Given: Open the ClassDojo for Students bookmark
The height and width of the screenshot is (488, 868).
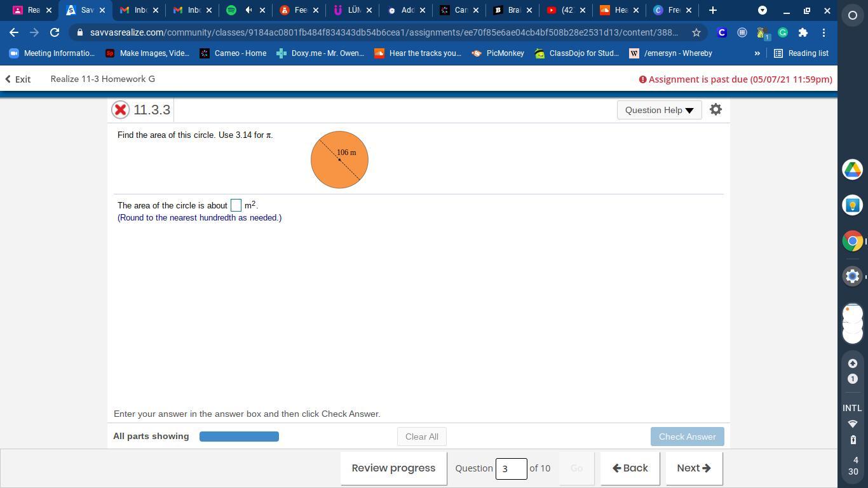Looking at the screenshot, I should 577,53.
